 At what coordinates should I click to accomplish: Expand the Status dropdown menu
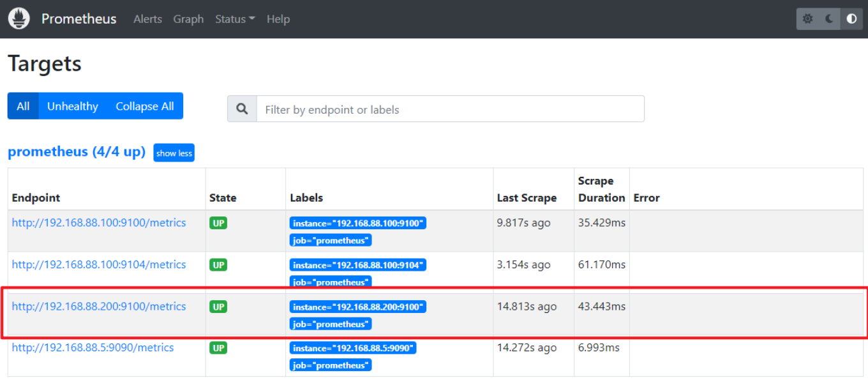point(235,19)
